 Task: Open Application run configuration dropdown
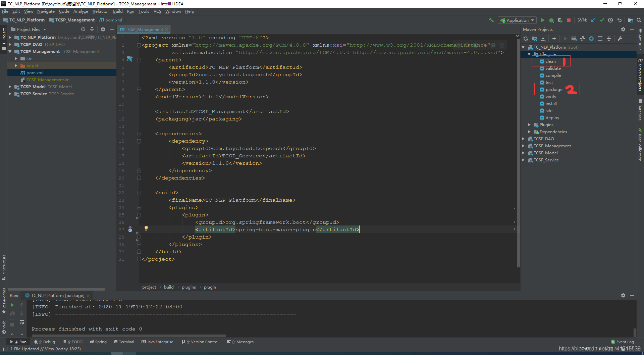tap(517, 20)
